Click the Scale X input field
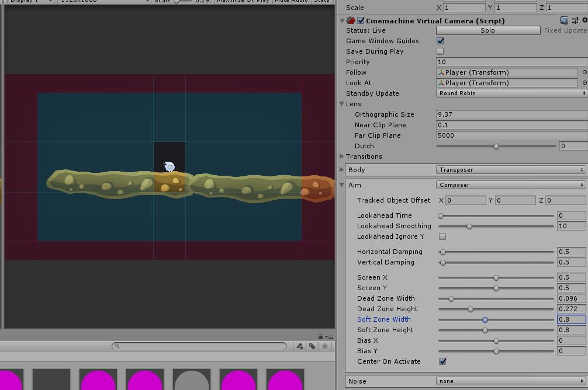The width and height of the screenshot is (588, 390). (464, 8)
